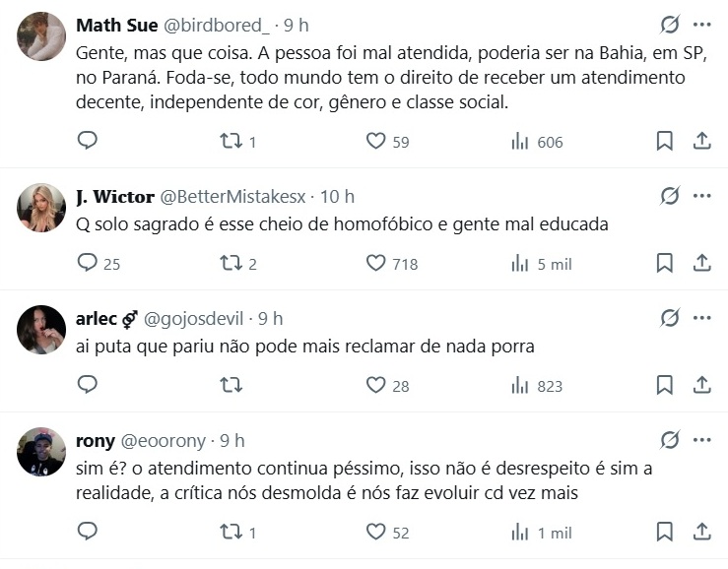Open the repost menu on arlec's tweet
The image size is (728, 569).
click(231, 385)
